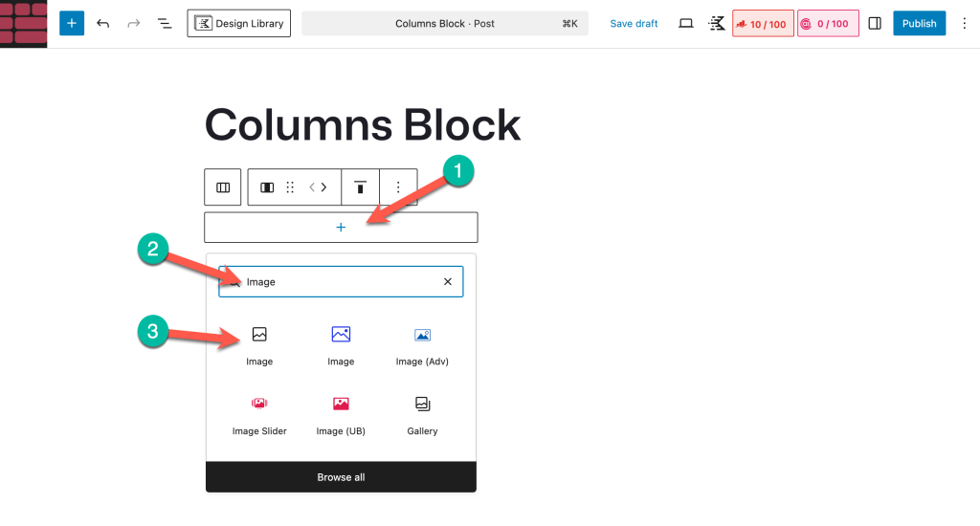The image size is (980, 526).
Task: Open the laptop preview device menu
Action: click(685, 23)
